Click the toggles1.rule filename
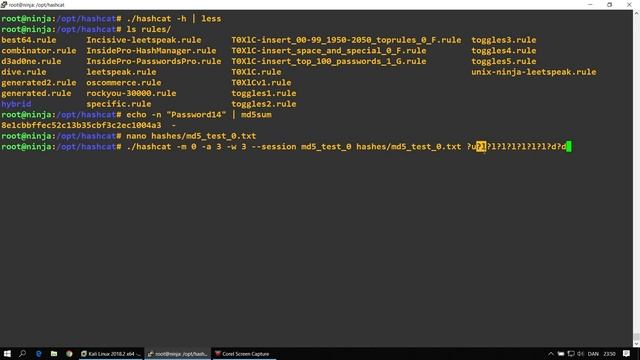The image size is (640, 360). tap(264, 93)
